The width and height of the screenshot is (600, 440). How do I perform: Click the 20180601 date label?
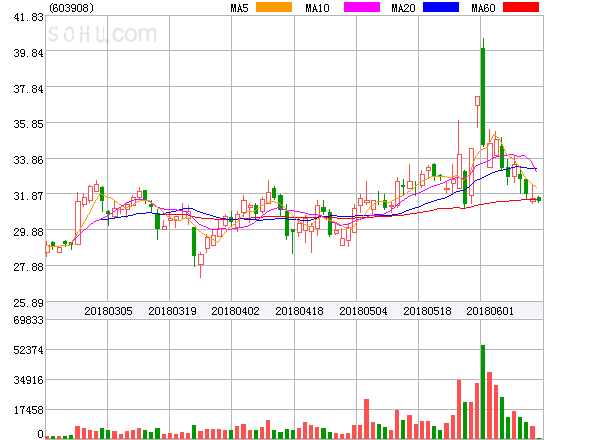[x=490, y=311]
